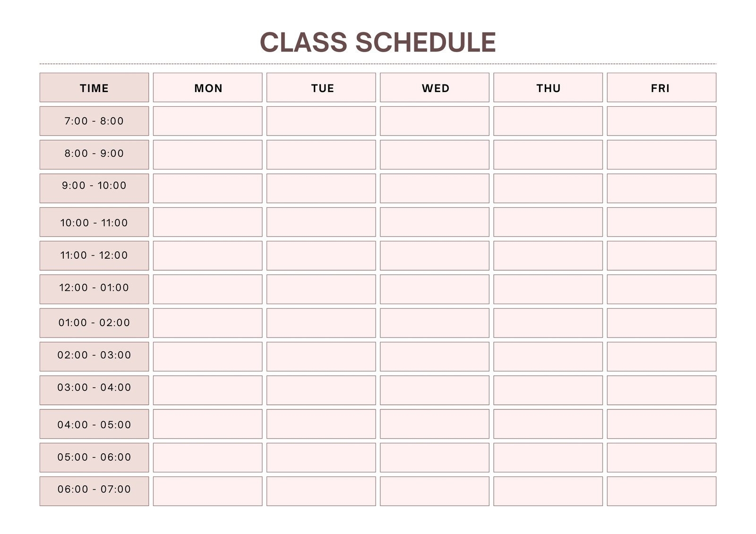This screenshot has height=534, width=756.
Task: Select the THU column header
Action: [x=548, y=88]
